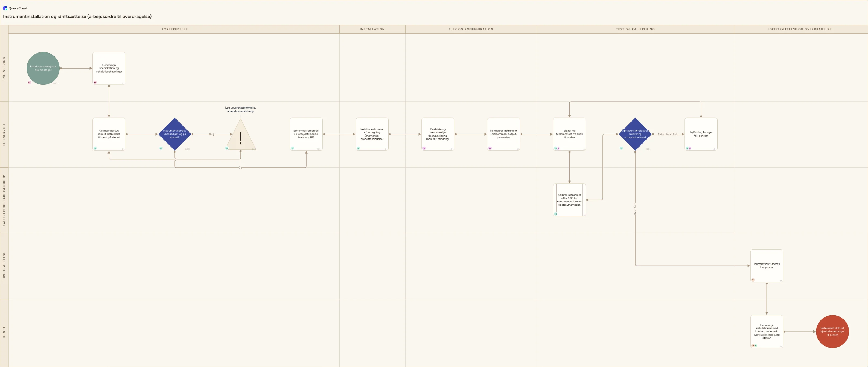This screenshot has height=367, width=868.
Task: Click the IDRIFTSÆTTELSE lane label
Action: pyautogui.click(x=4, y=266)
